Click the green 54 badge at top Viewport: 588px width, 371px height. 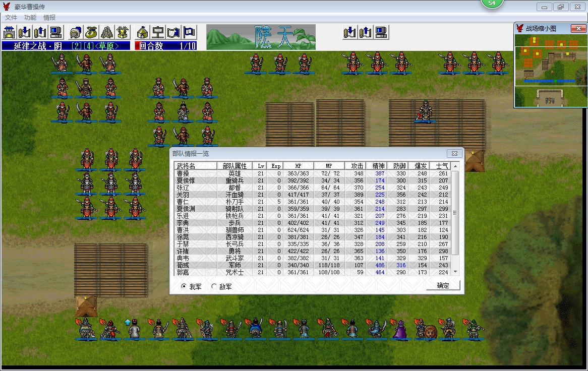(x=492, y=4)
